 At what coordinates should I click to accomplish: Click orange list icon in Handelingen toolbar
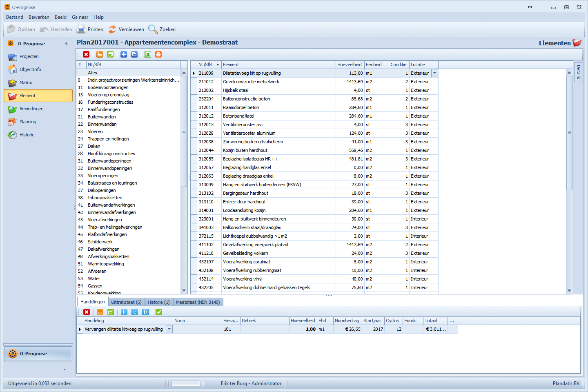100,312
